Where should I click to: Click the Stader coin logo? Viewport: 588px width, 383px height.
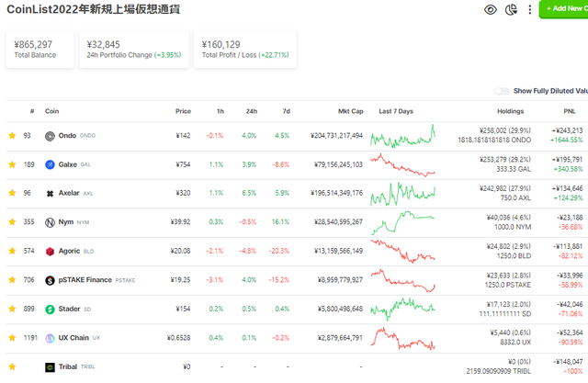pos(50,310)
